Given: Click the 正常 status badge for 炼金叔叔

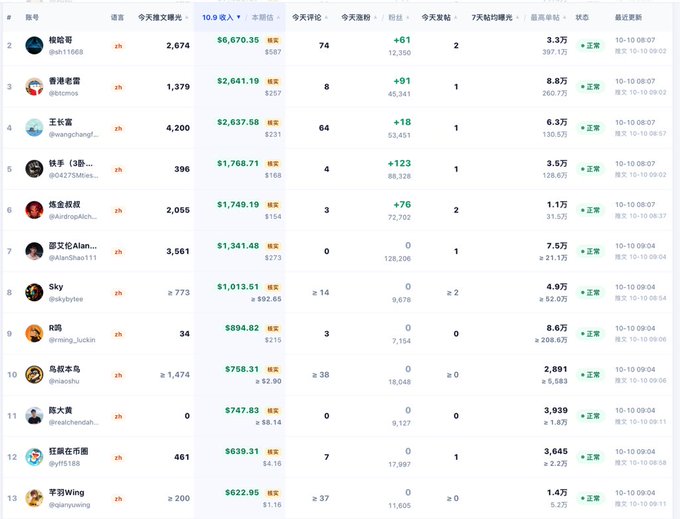Looking at the screenshot, I should pyautogui.click(x=591, y=210).
